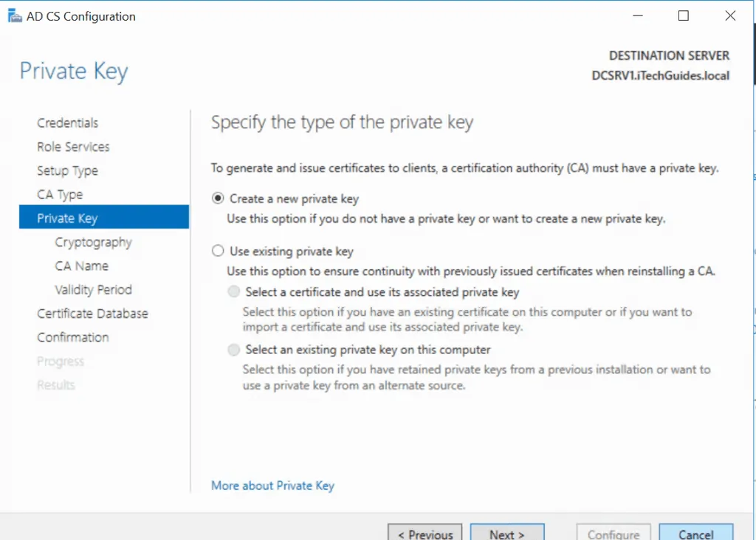Screen dimensions: 756x540
Task: Go to Validity Period sub-step
Action: point(93,289)
